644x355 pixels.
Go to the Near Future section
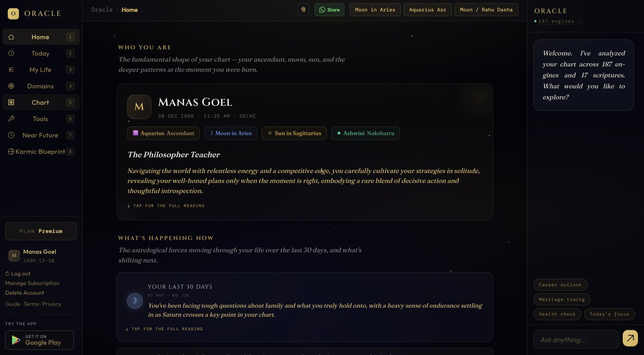point(41,135)
